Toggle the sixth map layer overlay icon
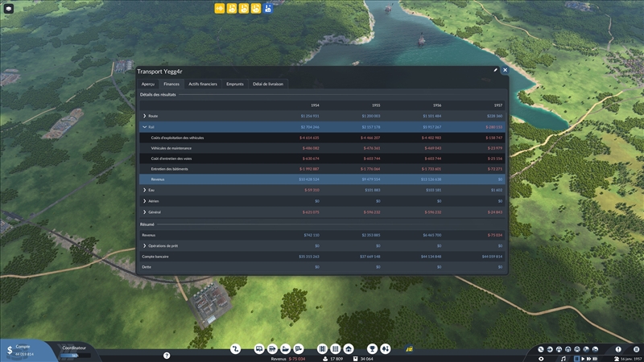 point(586,349)
